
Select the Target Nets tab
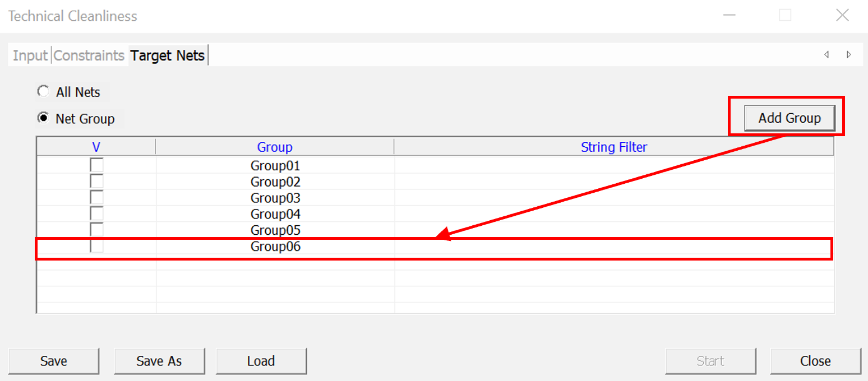[168, 55]
